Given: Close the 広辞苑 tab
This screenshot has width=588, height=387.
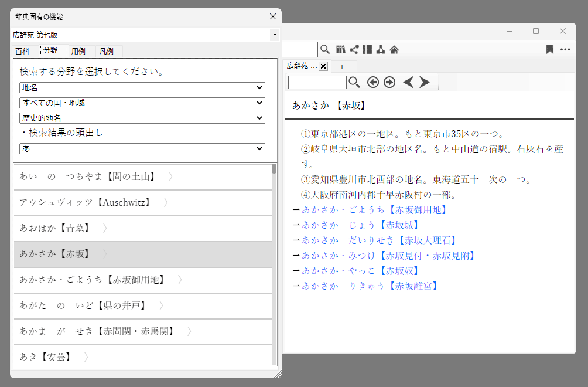Looking at the screenshot, I should tap(323, 66).
